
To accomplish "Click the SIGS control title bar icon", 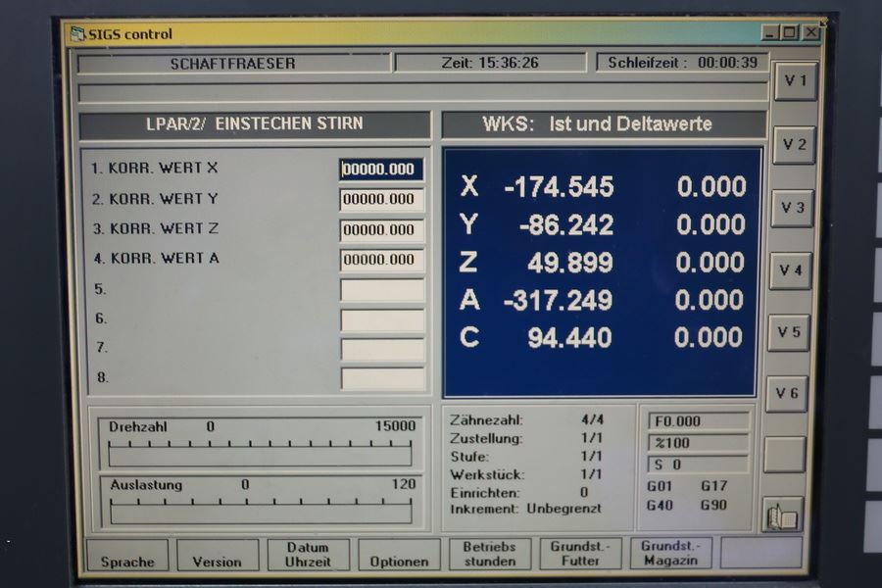I will coord(77,34).
